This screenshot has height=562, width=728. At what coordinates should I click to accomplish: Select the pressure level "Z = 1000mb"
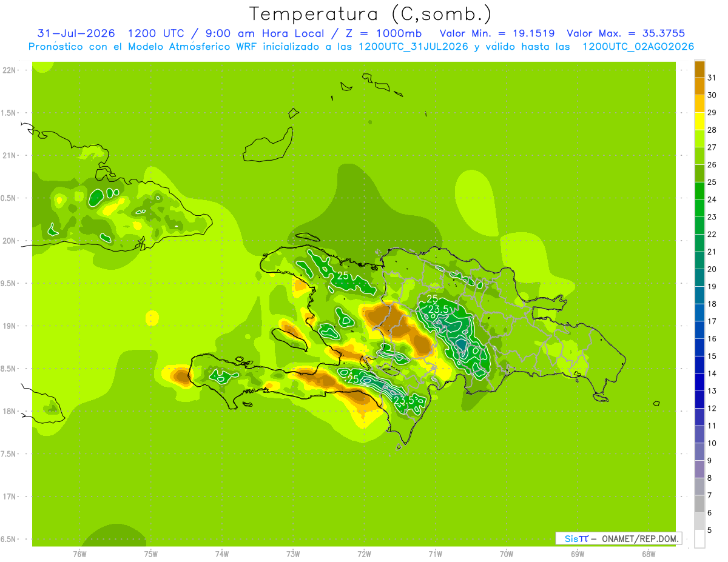coord(382,33)
